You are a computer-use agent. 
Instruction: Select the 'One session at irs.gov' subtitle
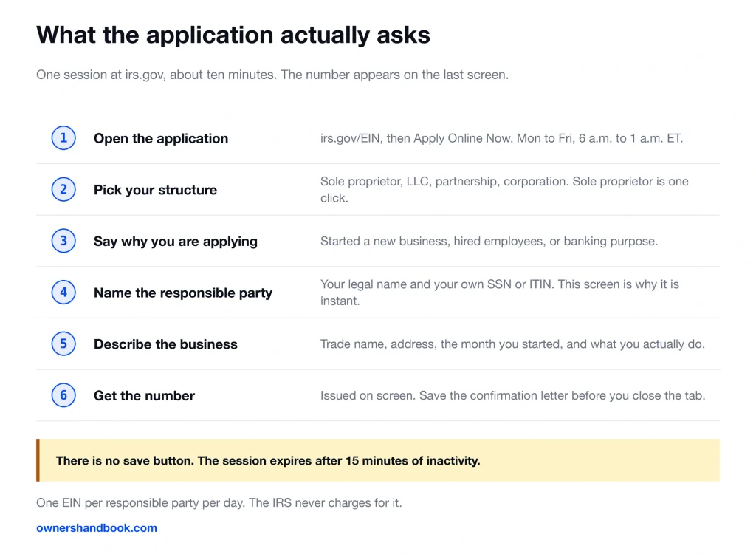272,75
